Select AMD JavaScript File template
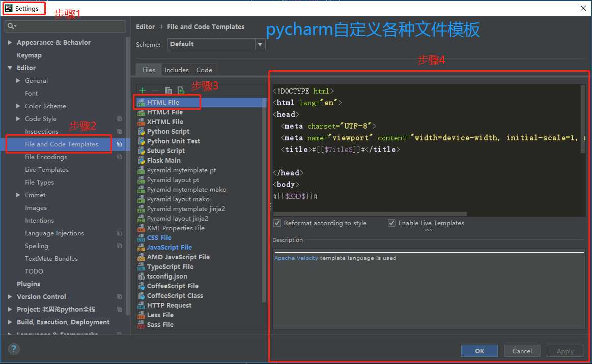Screen dimensions: 592x364 (178, 257)
